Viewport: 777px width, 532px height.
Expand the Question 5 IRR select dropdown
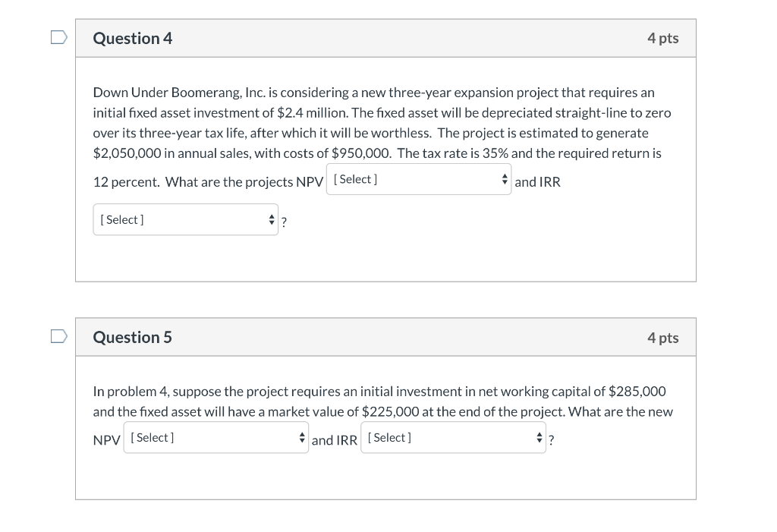pyautogui.click(x=453, y=438)
